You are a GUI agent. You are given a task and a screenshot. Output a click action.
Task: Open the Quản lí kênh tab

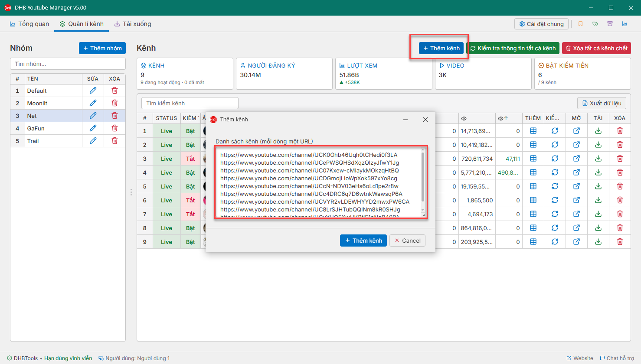pyautogui.click(x=82, y=24)
